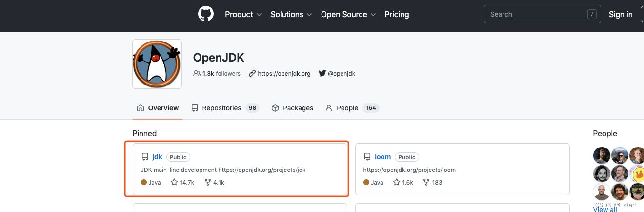
Task: View the OpenJDK Duke avatar
Action: tap(157, 64)
